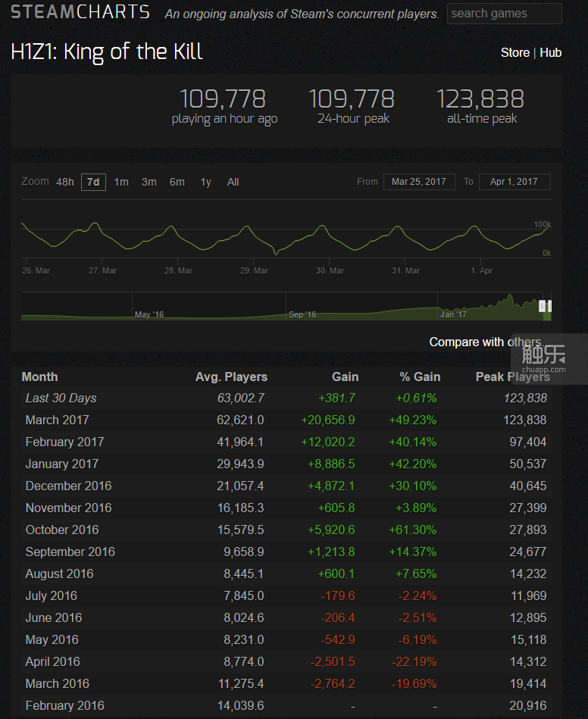Switch chart zoom to 3m

point(149,182)
